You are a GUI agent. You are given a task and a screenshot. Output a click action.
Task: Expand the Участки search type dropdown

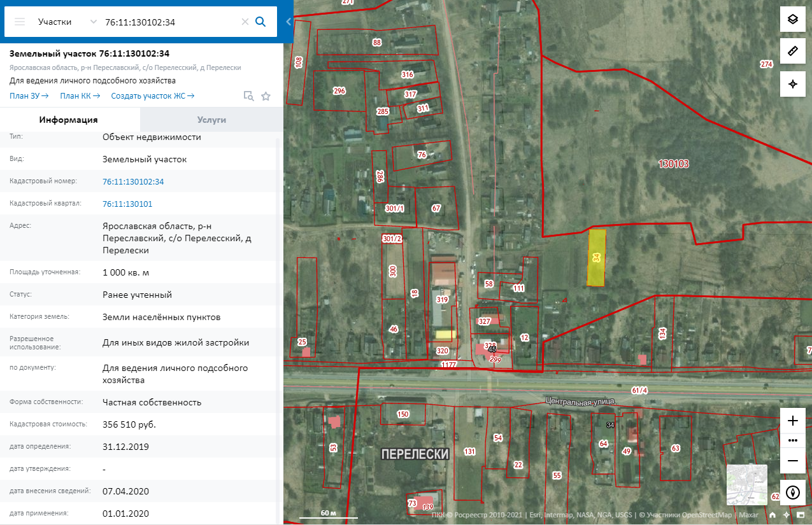tap(93, 22)
